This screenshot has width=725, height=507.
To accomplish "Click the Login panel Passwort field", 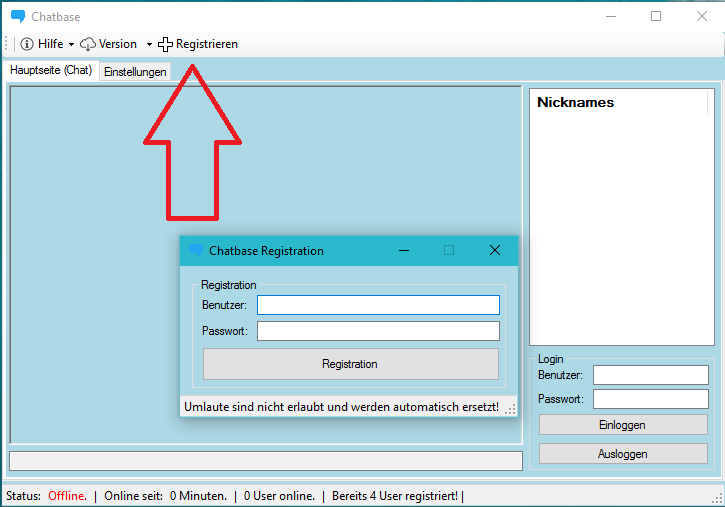I will pyautogui.click(x=650, y=399).
